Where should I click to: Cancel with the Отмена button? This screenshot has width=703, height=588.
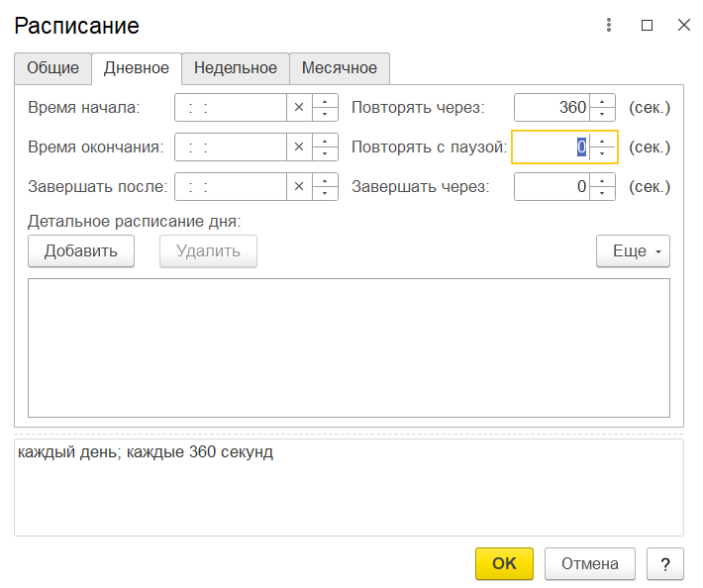590,563
